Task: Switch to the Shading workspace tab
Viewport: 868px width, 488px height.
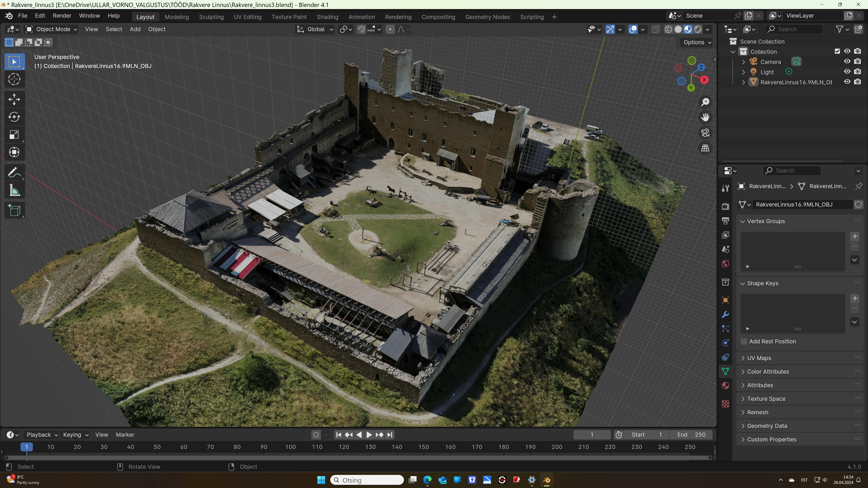Action: tap(327, 17)
